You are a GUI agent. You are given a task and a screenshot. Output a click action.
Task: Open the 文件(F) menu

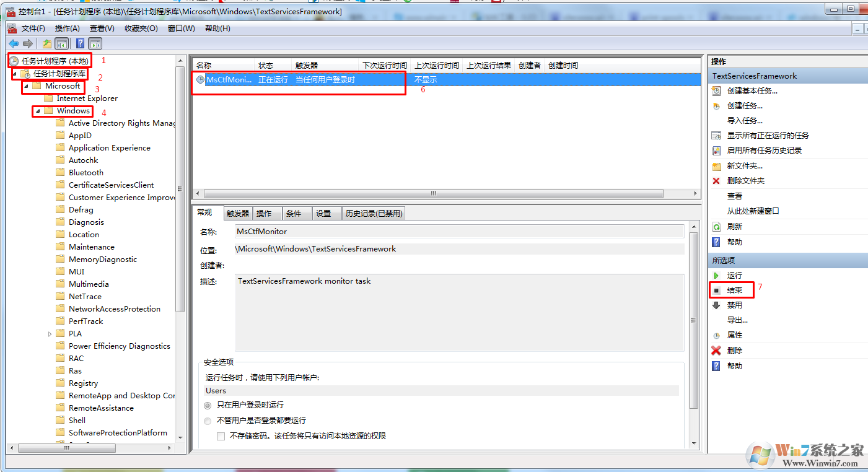coord(33,28)
